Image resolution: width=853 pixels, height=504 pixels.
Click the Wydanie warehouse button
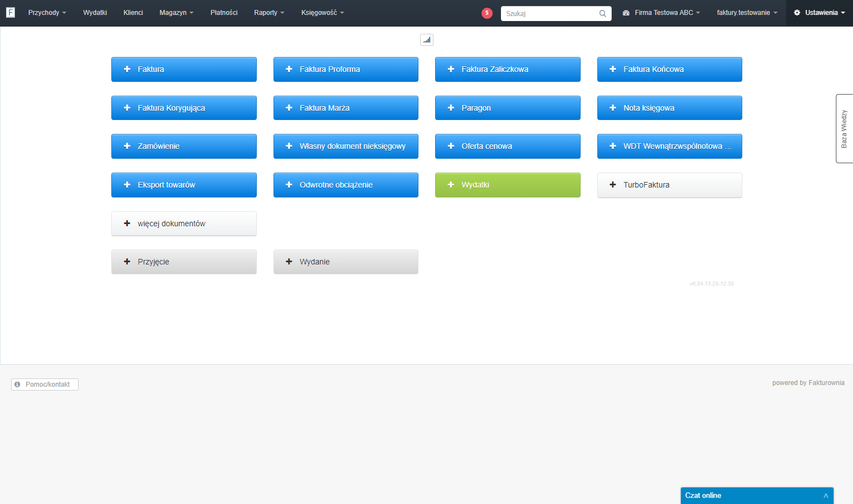tap(346, 262)
